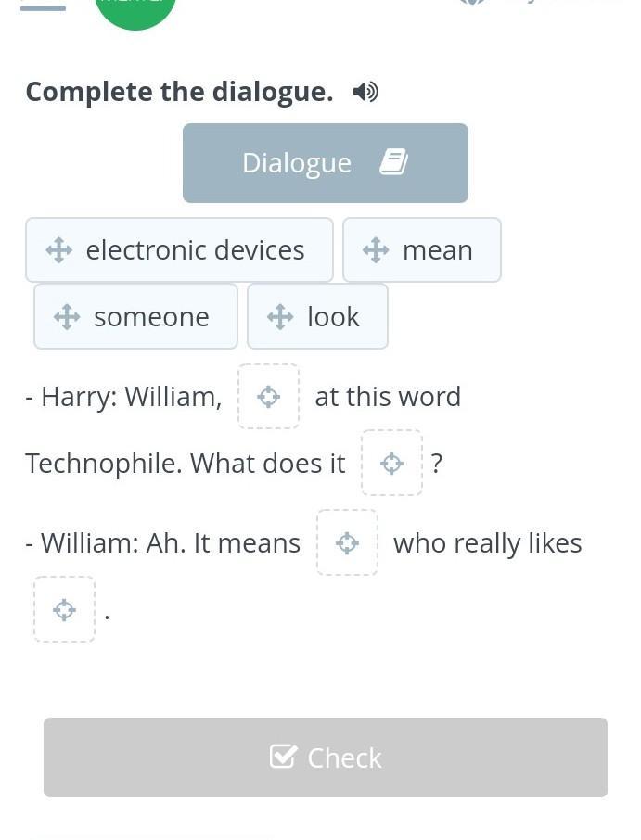Image resolution: width=641 pixels, height=840 pixels.
Task: Click the last blank slot before the period
Action: [x=64, y=609]
